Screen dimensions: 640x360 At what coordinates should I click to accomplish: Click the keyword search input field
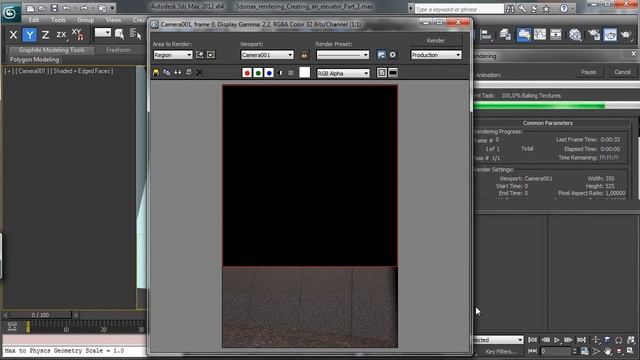[x=459, y=9]
